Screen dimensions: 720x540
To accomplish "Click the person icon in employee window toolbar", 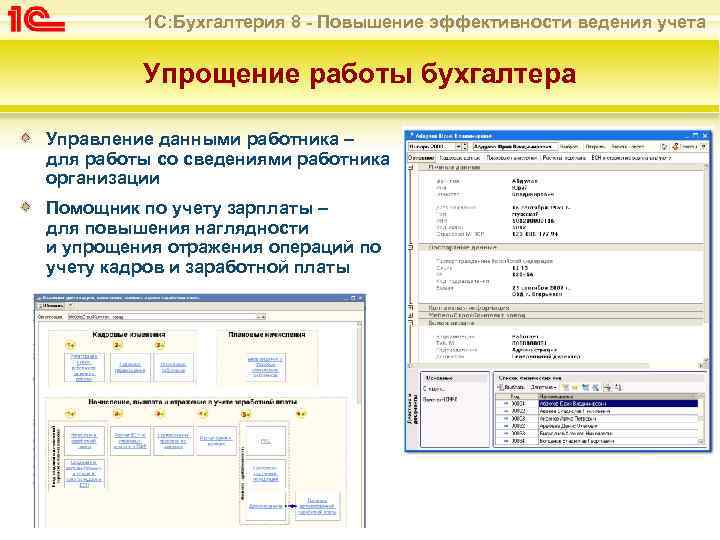I will [x=676, y=146].
